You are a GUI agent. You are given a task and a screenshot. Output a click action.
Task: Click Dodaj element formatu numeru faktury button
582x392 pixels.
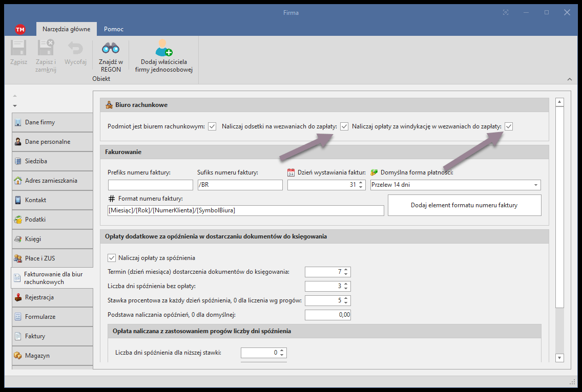[464, 205]
